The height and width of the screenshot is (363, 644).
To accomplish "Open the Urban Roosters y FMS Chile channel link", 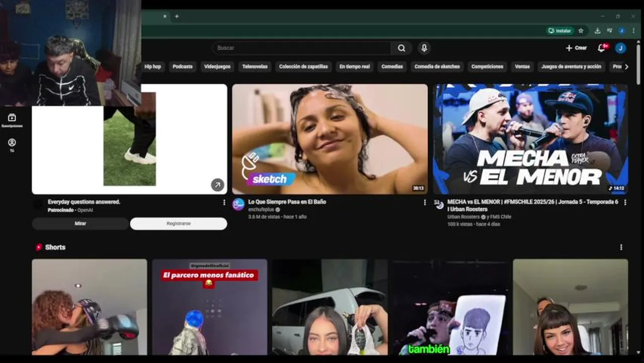I will click(x=479, y=217).
